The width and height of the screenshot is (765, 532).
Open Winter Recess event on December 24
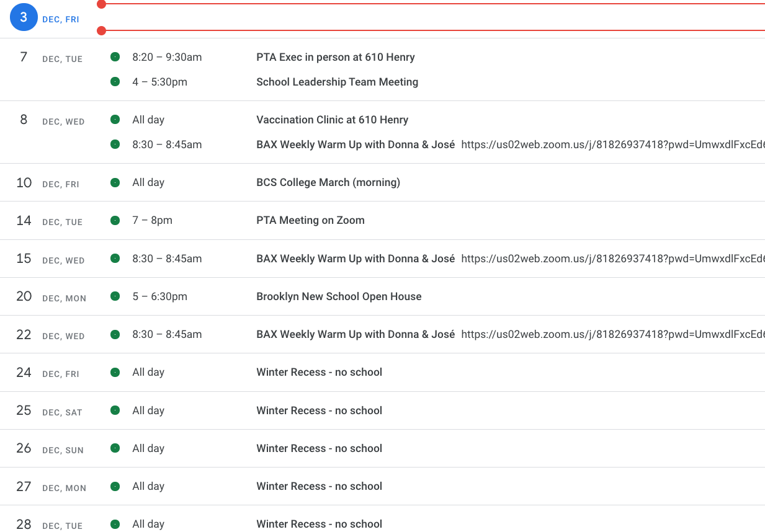(x=319, y=372)
